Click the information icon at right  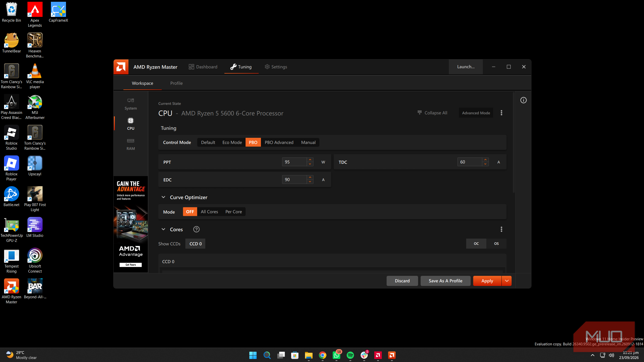[x=523, y=100]
